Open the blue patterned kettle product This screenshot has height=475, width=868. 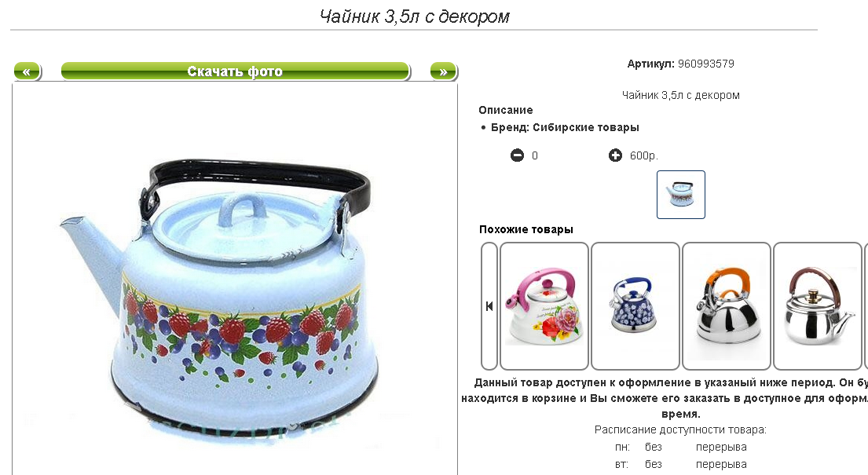coord(635,306)
